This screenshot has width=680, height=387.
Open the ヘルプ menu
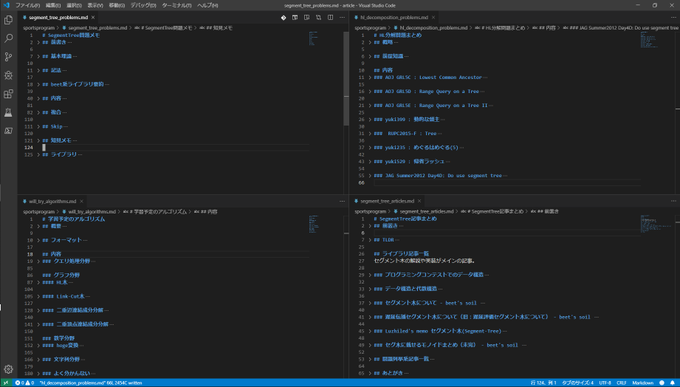(x=207, y=5)
